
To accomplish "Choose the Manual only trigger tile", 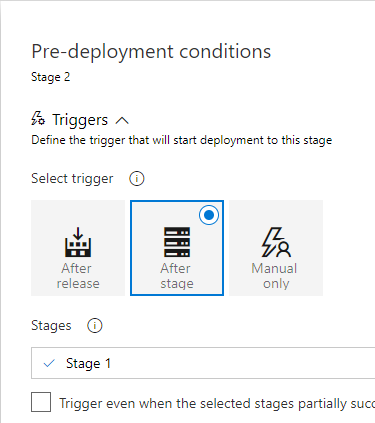I will pyautogui.click(x=276, y=248).
